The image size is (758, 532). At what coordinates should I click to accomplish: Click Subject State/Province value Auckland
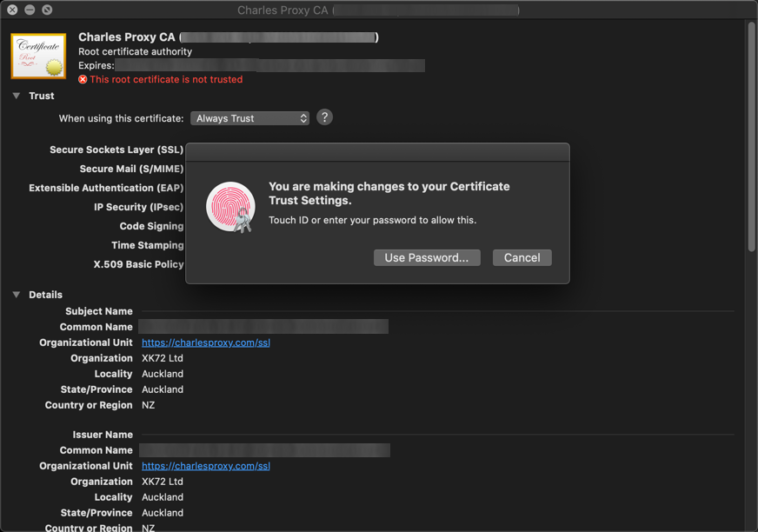(163, 389)
